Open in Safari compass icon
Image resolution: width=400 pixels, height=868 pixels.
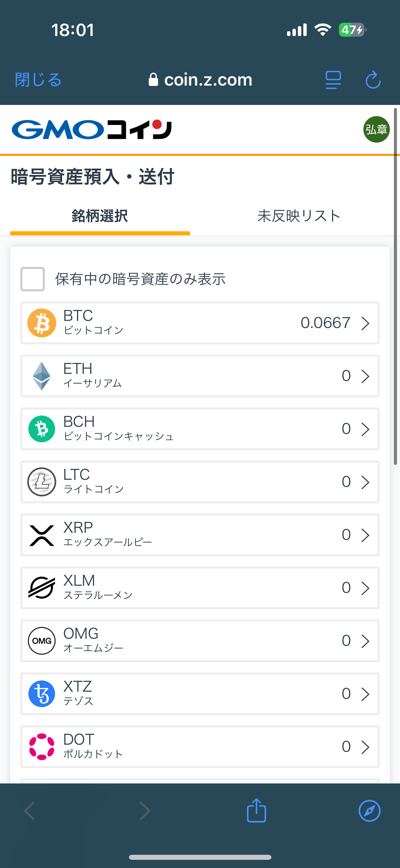pyautogui.click(x=369, y=811)
